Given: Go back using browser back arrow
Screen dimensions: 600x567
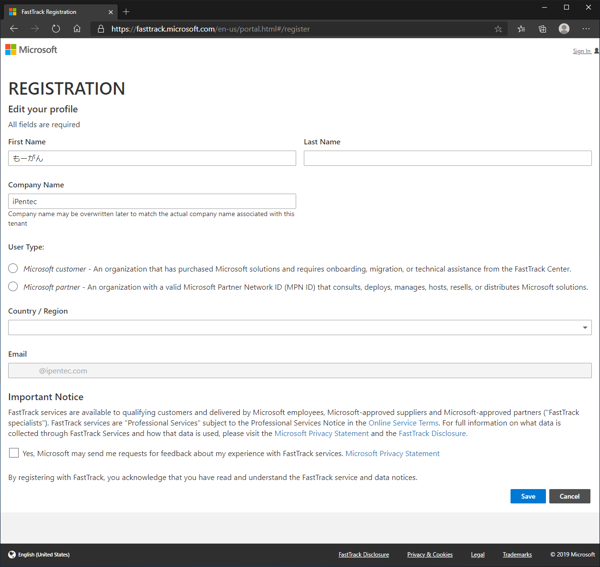Looking at the screenshot, I should click(x=14, y=29).
